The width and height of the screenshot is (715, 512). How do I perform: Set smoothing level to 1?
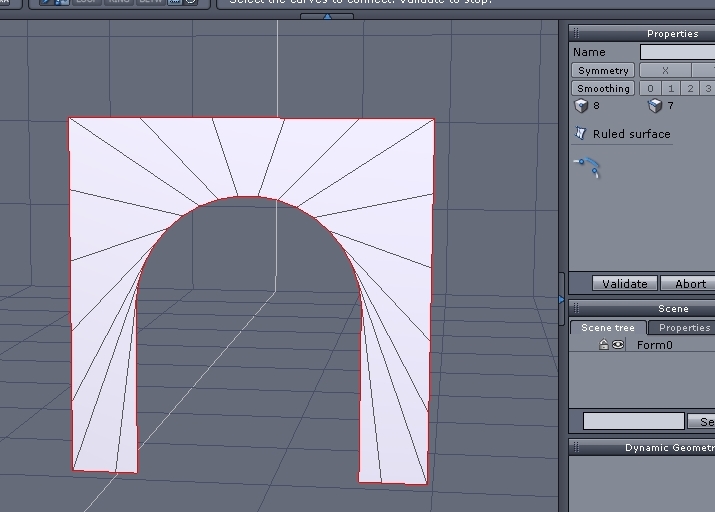click(671, 88)
